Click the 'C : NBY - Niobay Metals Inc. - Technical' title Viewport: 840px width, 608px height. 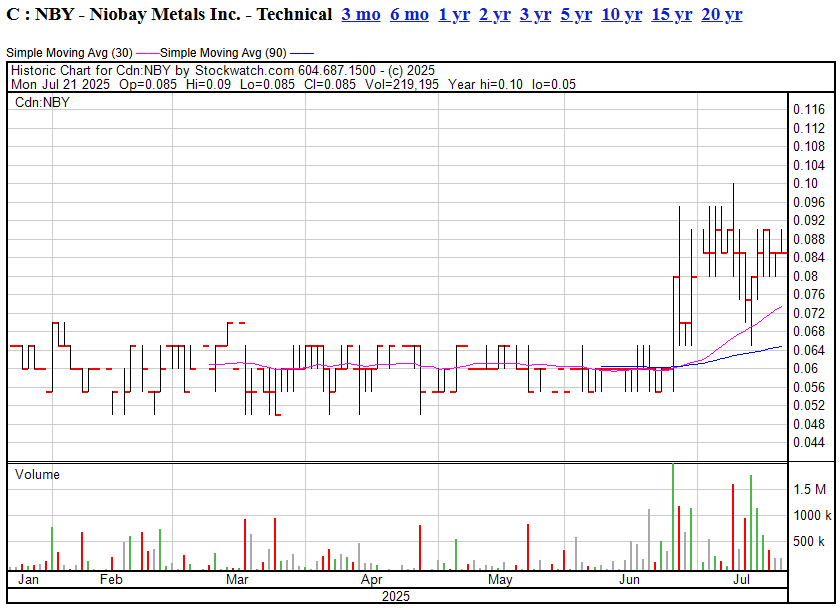pos(169,14)
